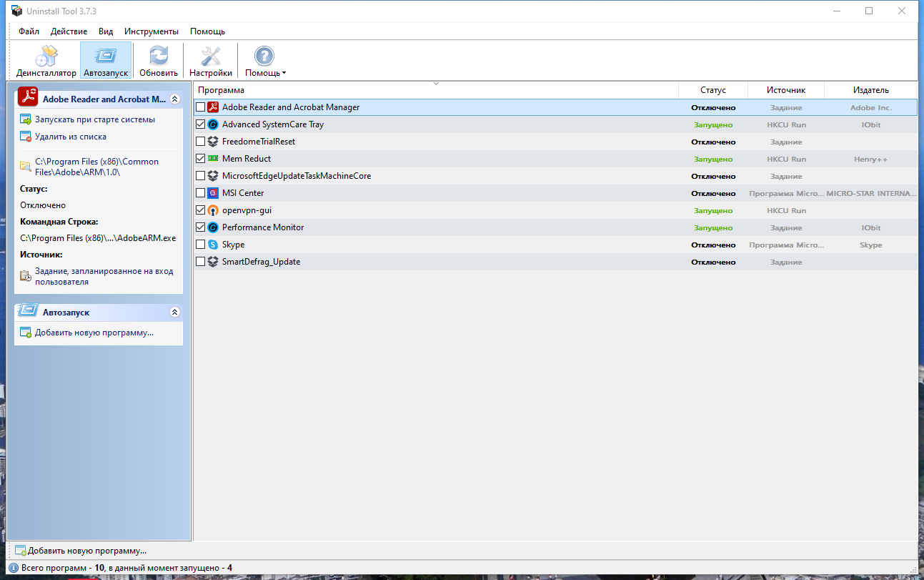Image resolution: width=924 pixels, height=580 pixels.
Task: Open the Действие menu
Action: coord(69,31)
